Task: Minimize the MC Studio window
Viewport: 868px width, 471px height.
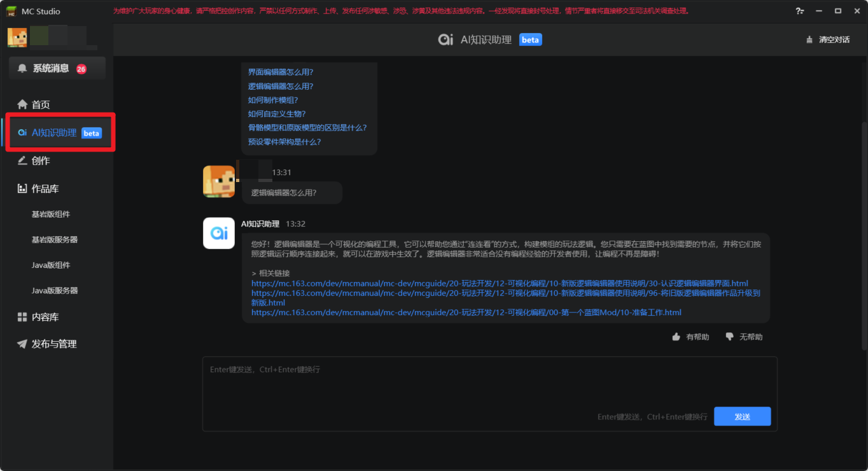Action: tap(819, 11)
